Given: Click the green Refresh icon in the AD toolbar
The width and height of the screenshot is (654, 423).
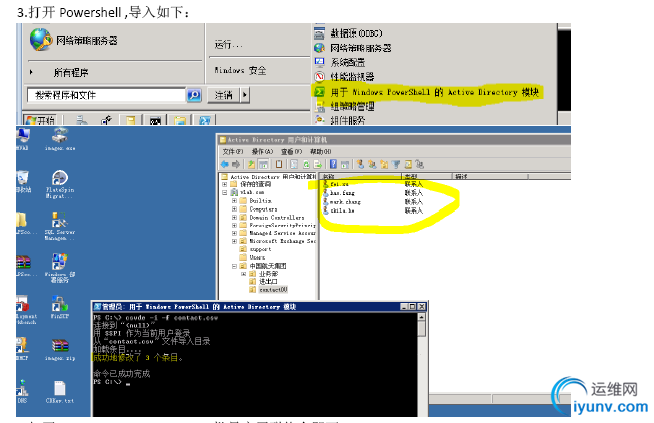Looking at the screenshot, I should click(306, 164).
